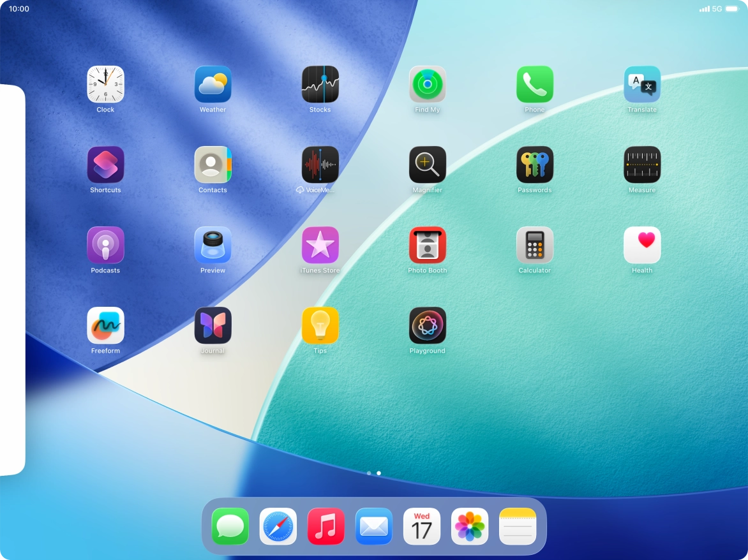This screenshot has height=560, width=748.
Task: Open the Calculator app
Action: (x=534, y=246)
